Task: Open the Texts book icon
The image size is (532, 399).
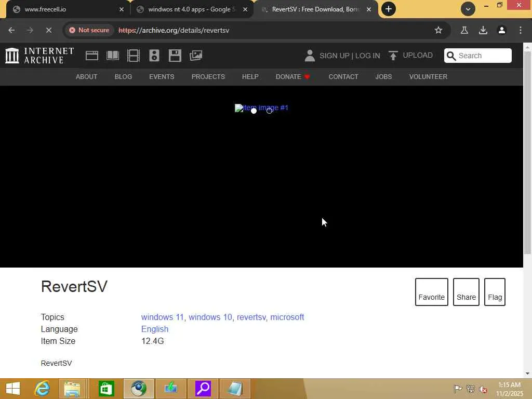Action: click(x=113, y=55)
